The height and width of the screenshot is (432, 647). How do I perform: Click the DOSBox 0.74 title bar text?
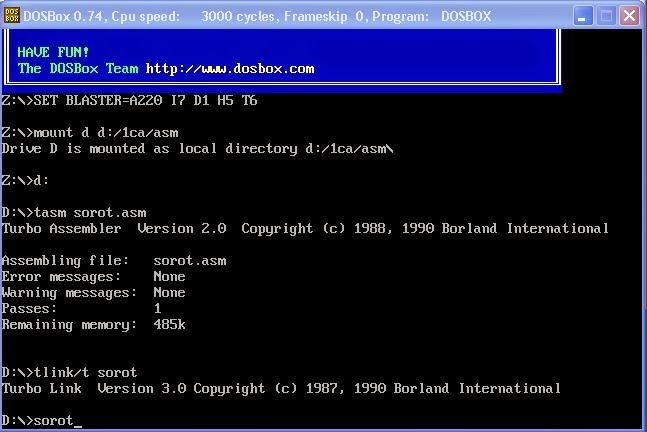pyautogui.click(x=257, y=17)
